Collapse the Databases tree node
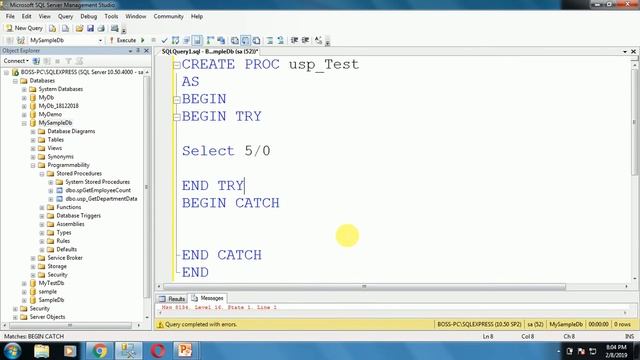Viewport: 640px width, 360px height. pos(15,81)
